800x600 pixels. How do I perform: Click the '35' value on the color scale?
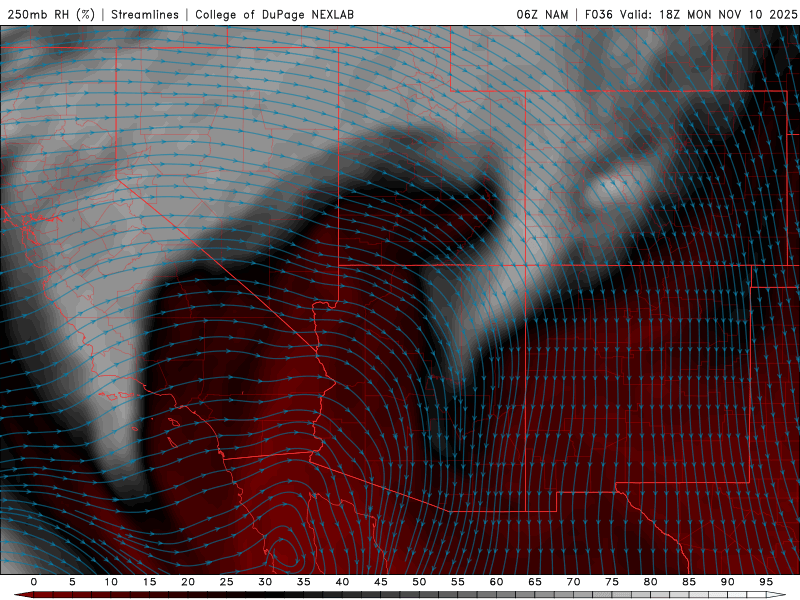[x=303, y=582]
